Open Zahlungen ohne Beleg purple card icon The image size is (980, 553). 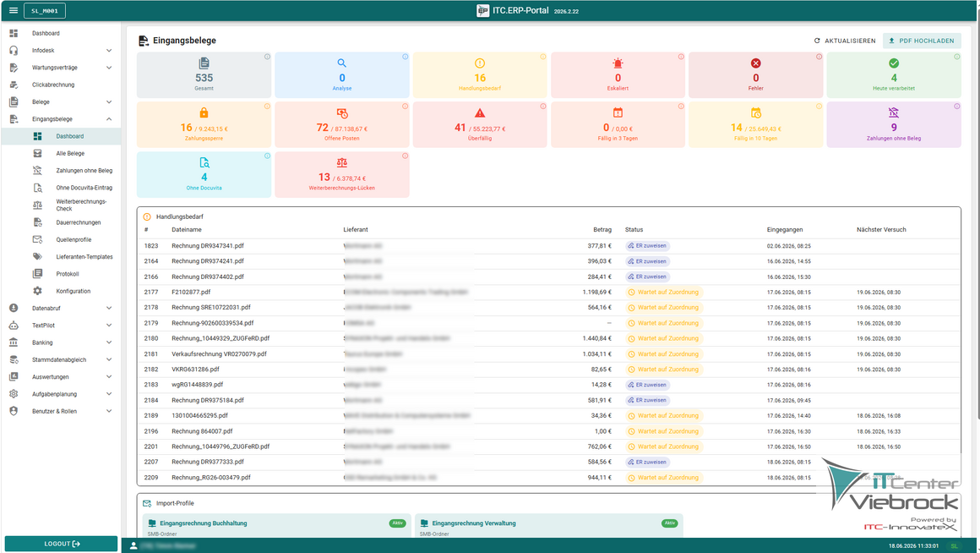click(x=894, y=112)
